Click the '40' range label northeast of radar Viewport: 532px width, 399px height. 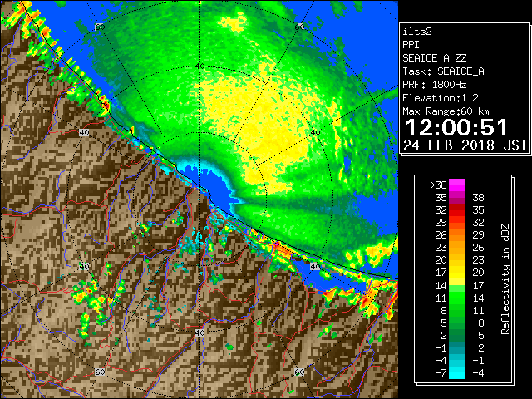(316, 132)
